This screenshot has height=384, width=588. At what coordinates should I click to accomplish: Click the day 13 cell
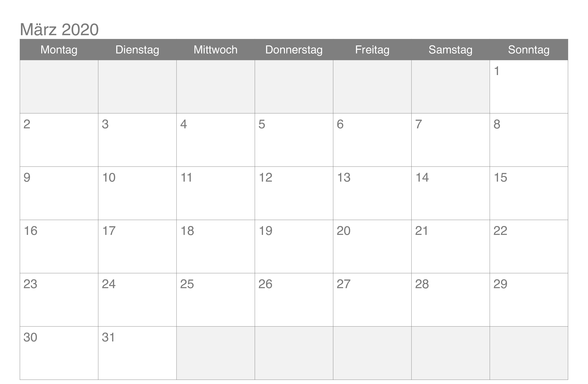372,193
